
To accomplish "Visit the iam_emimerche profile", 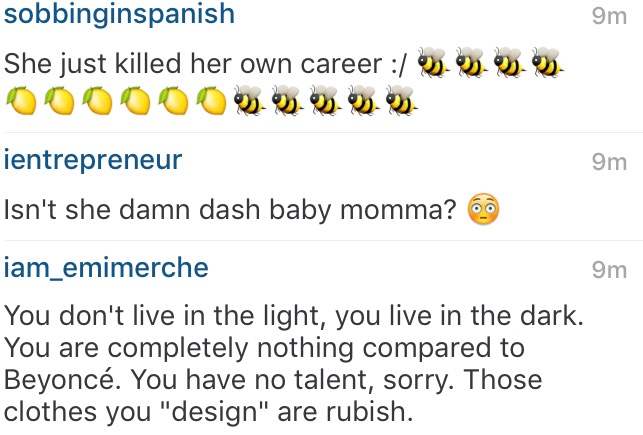I will click(107, 267).
